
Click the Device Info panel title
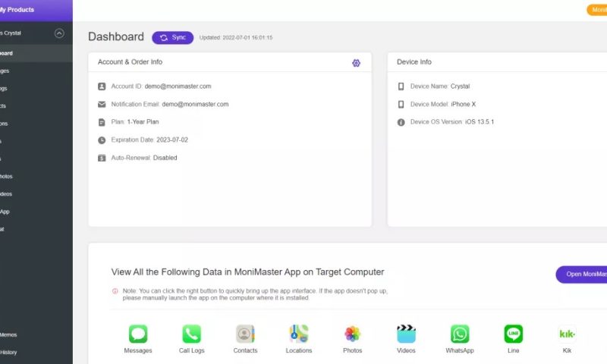414,62
